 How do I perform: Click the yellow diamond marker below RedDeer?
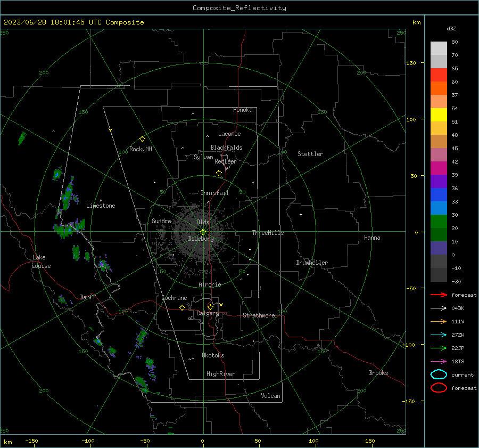[219, 173]
